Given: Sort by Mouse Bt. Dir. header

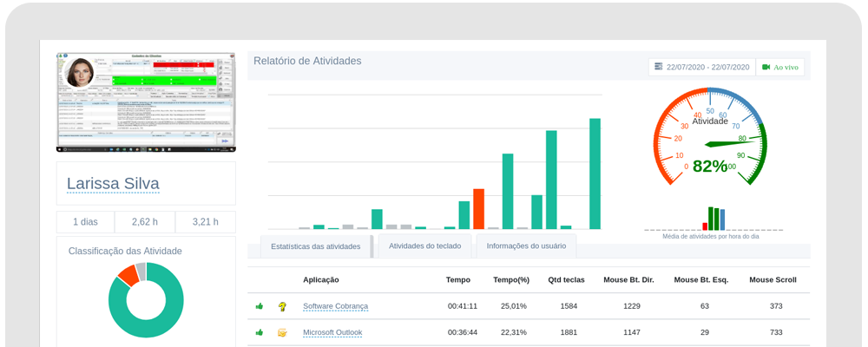Looking at the screenshot, I should pos(628,280).
